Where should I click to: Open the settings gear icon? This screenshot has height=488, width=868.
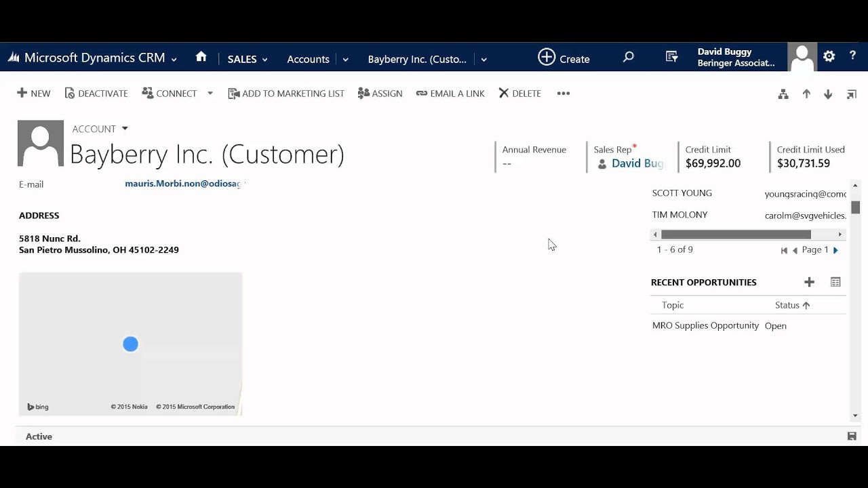(x=829, y=57)
